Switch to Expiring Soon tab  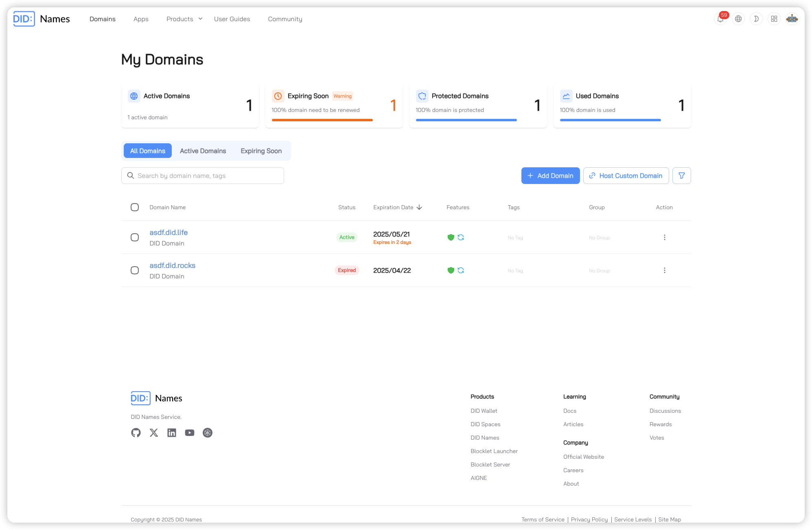(x=261, y=151)
